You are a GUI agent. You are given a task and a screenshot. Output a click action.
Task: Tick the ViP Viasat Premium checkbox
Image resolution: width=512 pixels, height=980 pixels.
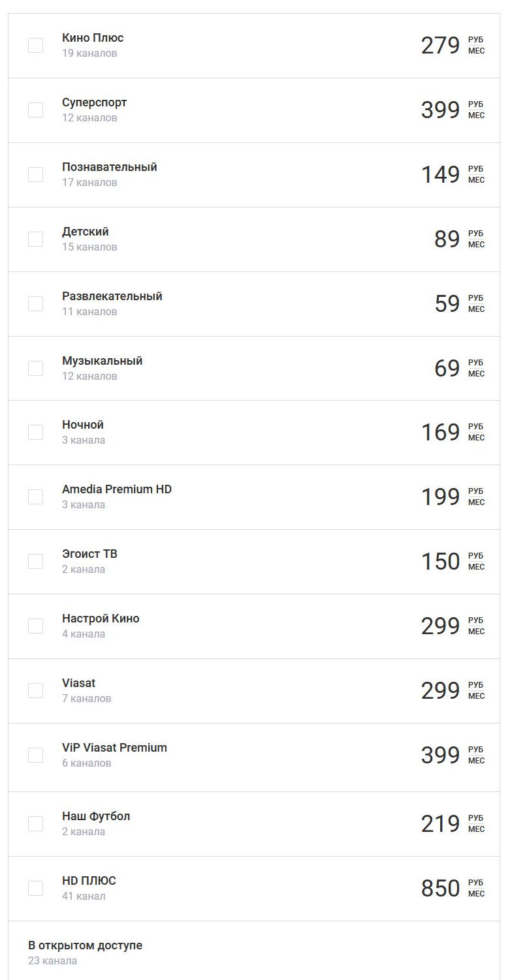pos(35,755)
